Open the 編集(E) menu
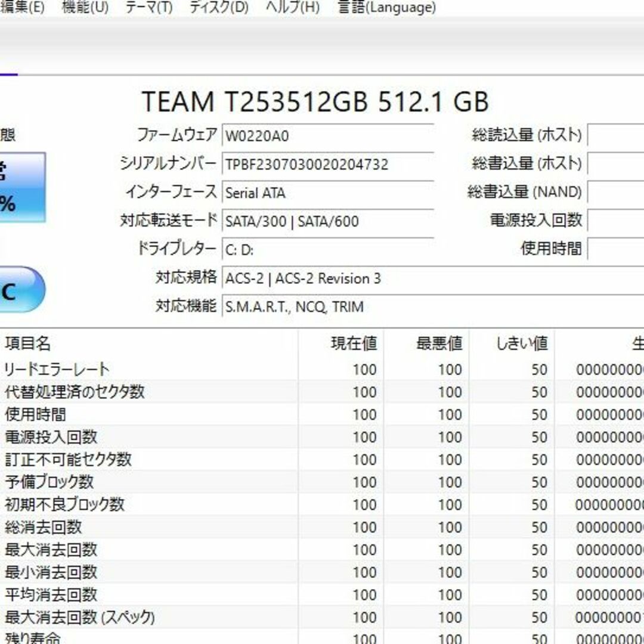This screenshot has height=644, width=644. 22,7
